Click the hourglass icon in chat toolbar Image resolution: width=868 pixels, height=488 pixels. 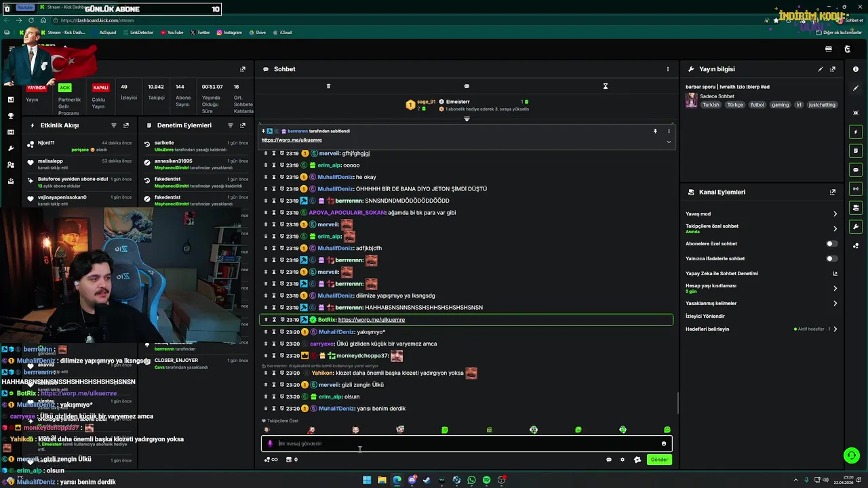pyautogui.click(x=606, y=86)
